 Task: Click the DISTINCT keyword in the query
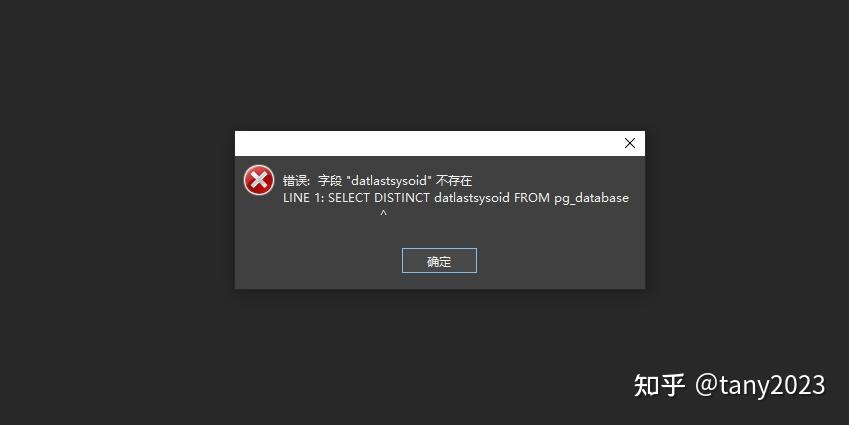[402, 198]
